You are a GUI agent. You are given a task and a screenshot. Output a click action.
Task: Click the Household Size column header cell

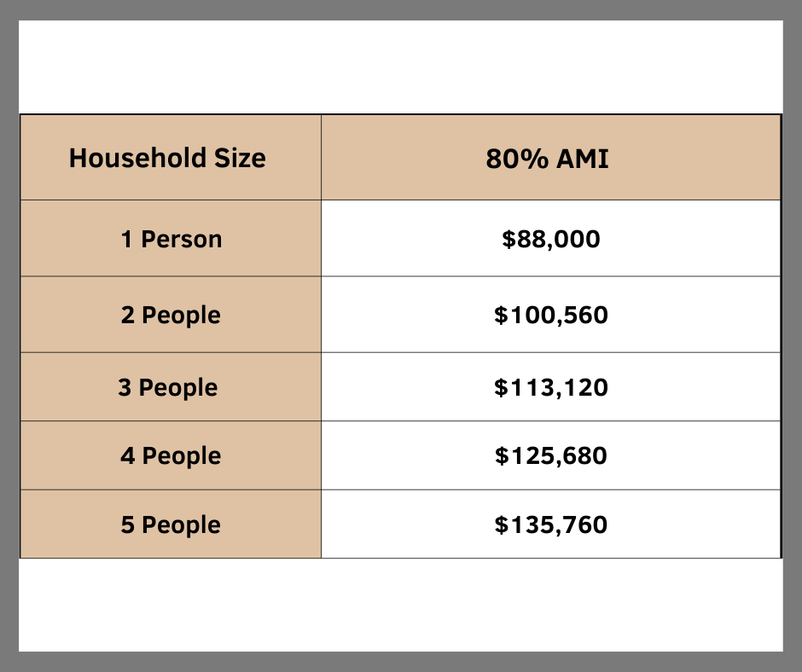point(170,159)
